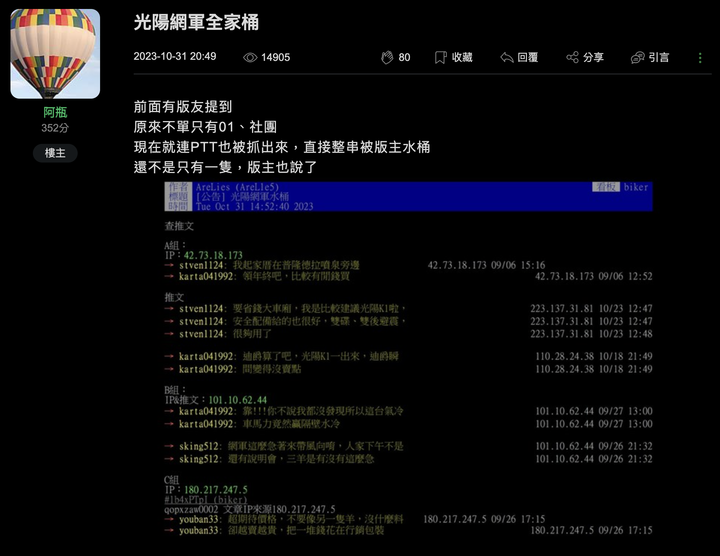Click the green IP 101.10.62.44
This screenshot has height=556, width=720.
[x=237, y=400]
